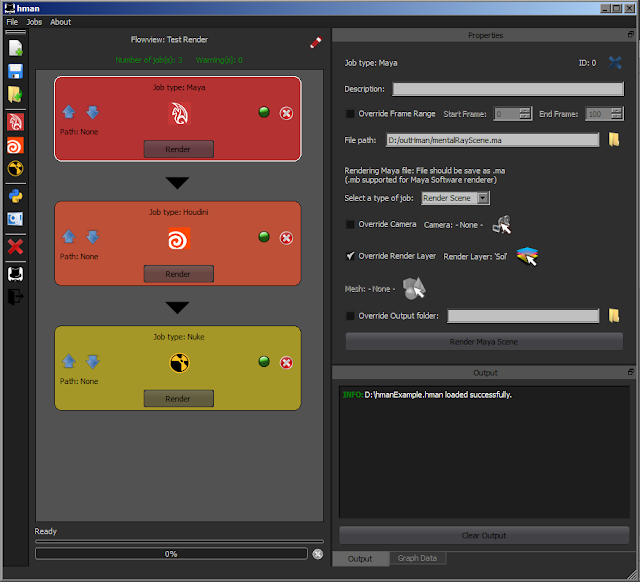640x582 pixels.
Task: Undock the Properties panel
Action: tap(631, 35)
